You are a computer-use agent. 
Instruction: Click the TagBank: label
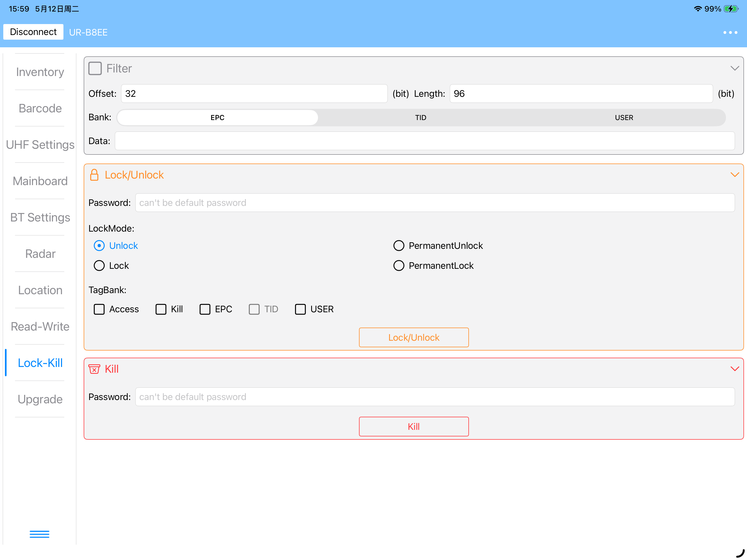[x=107, y=290]
